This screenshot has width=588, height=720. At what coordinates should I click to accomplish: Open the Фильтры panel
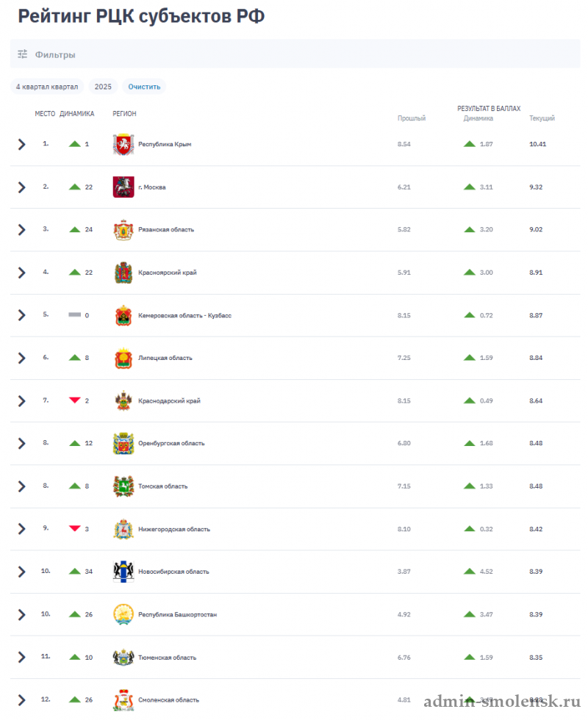pyautogui.click(x=55, y=54)
